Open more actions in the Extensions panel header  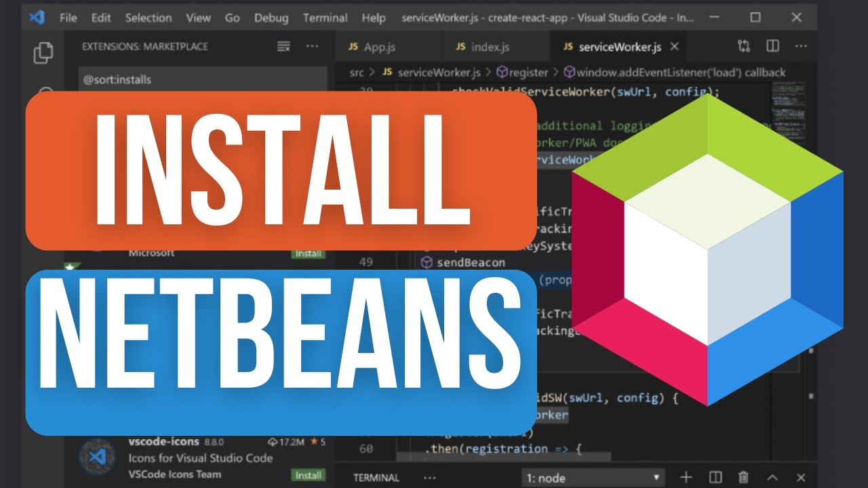point(312,47)
